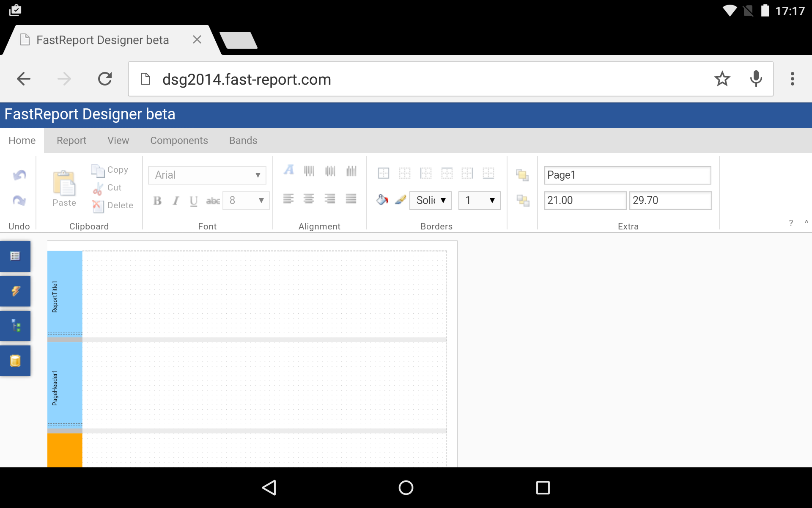Tap the Android recent apps button
Viewport: 812px width, 508px height.
click(543, 488)
